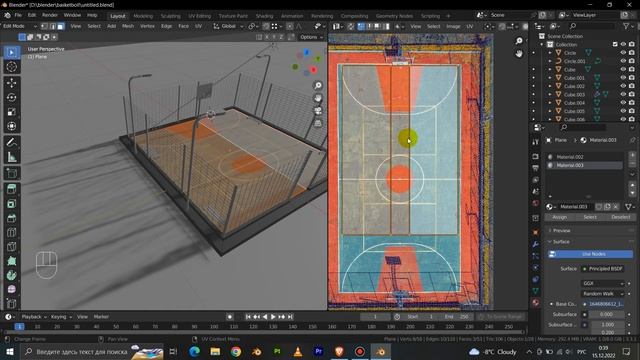
Task: Expand the Cube.002 object in outliner
Action: pyautogui.click(x=550, y=86)
